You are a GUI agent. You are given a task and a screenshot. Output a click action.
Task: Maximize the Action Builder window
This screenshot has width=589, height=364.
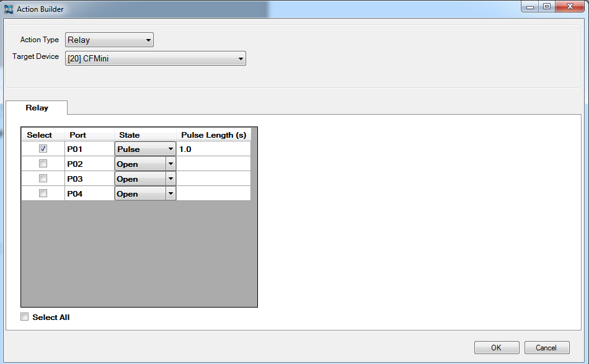547,7
